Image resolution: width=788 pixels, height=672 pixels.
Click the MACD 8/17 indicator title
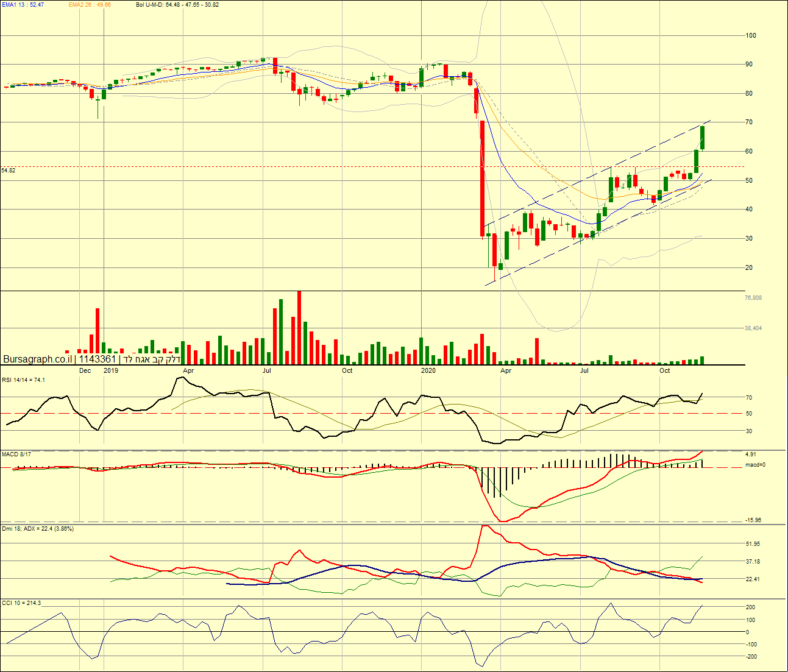(x=16, y=454)
